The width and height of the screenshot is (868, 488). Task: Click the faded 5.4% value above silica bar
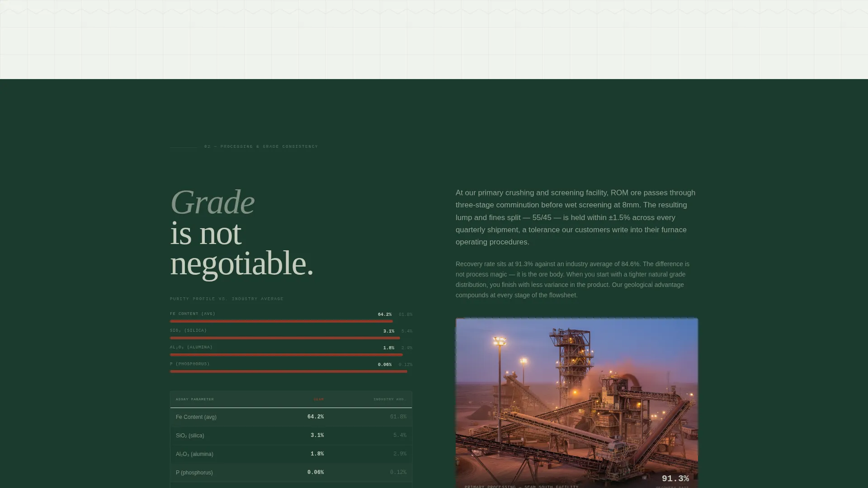pyautogui.click(x=407, y=331)
